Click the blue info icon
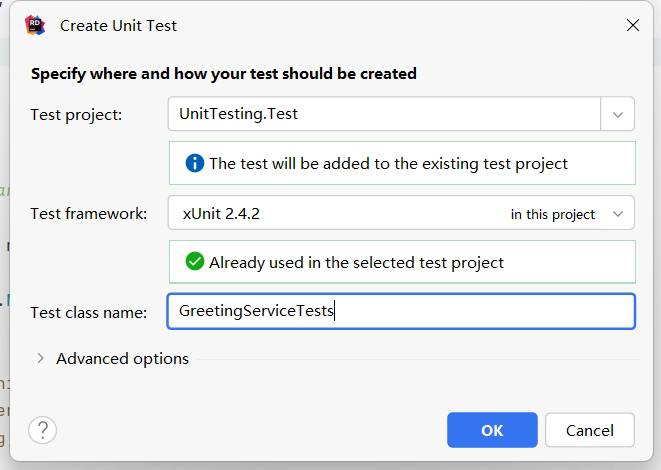The height and width of the screenshot is (470, 661). tap(194, 163)
